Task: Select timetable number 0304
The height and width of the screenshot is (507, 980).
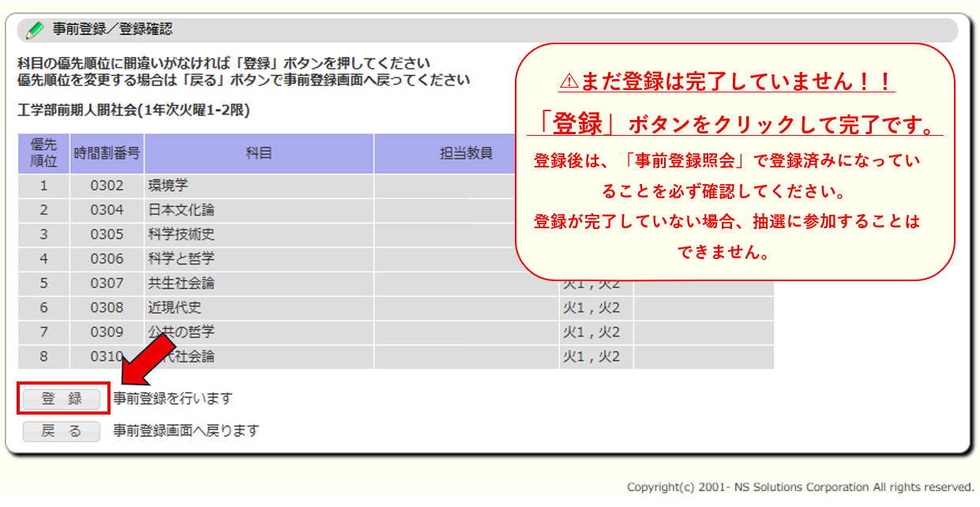Action: pyautogui.click(x=107, y=210)
